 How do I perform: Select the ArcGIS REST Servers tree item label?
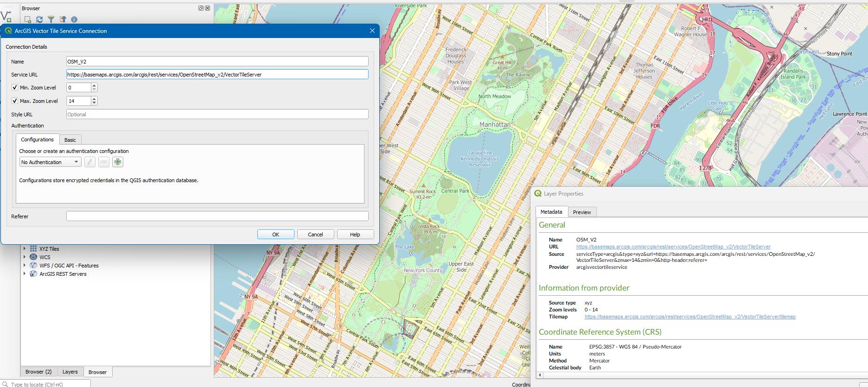[63, 274]
